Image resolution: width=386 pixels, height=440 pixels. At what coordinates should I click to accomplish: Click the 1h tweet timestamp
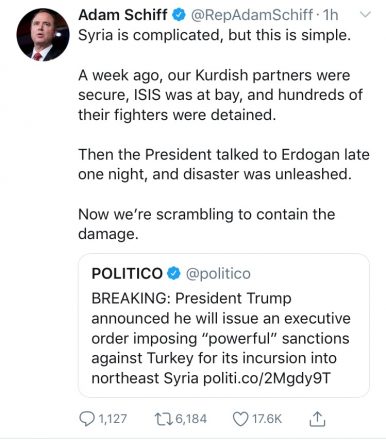[330, 15]
